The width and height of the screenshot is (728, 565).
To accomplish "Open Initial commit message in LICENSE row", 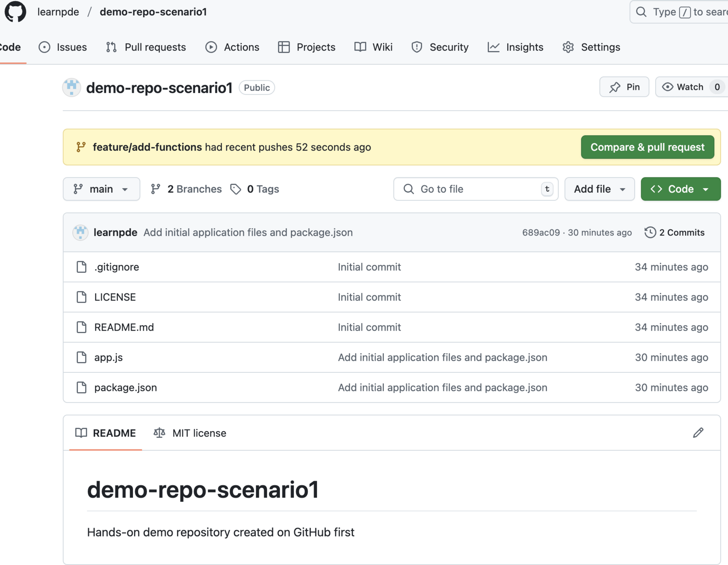I will (369, 297).
